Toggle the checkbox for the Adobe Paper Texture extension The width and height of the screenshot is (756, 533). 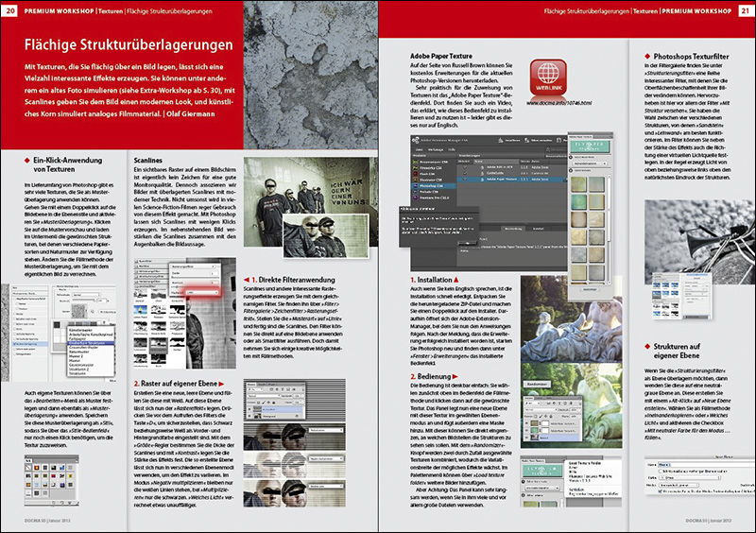pyautogui.click(x=465, y=179)
